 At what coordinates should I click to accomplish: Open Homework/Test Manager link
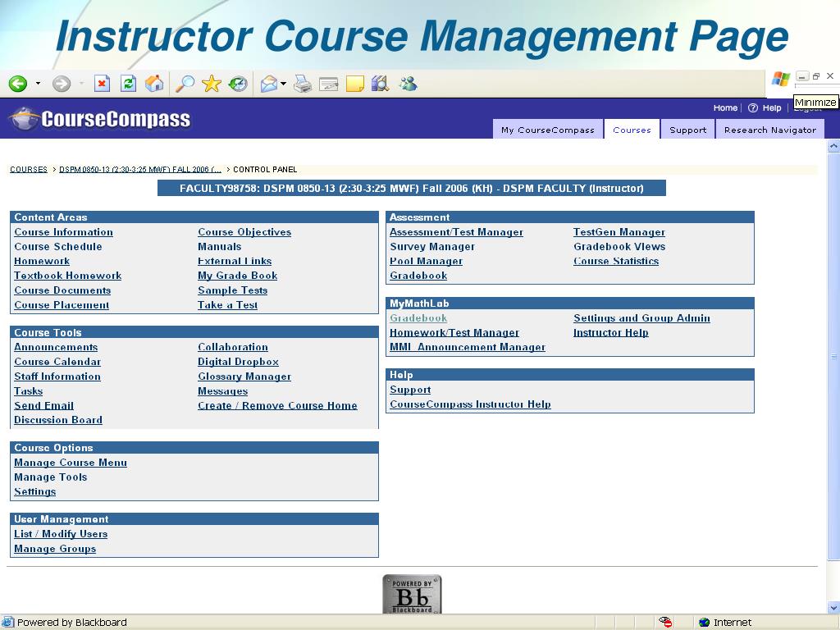pos(454,333)
